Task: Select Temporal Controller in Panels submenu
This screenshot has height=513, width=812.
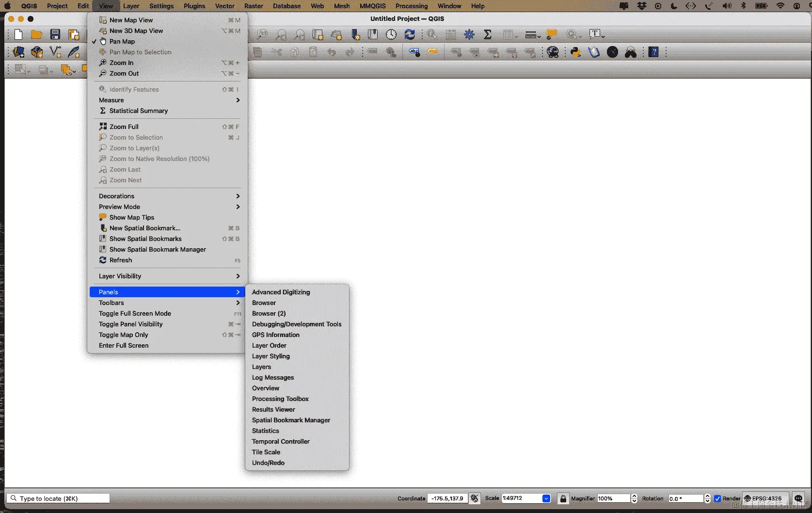Action: [x=297, y=441]
